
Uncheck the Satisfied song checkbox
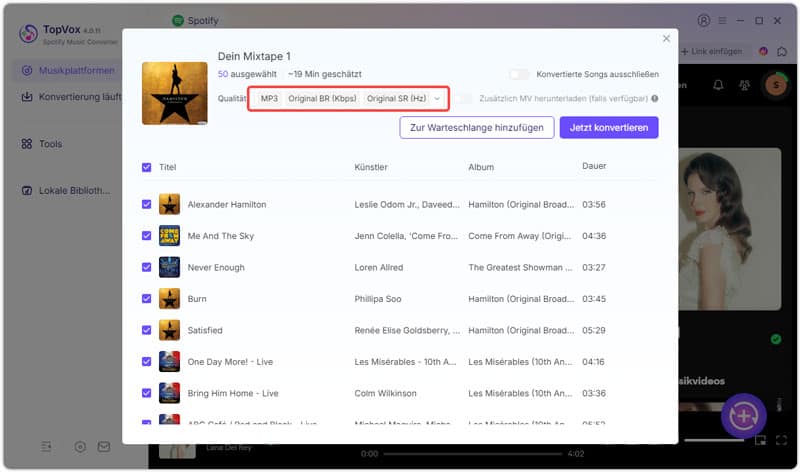click(146, 330)
